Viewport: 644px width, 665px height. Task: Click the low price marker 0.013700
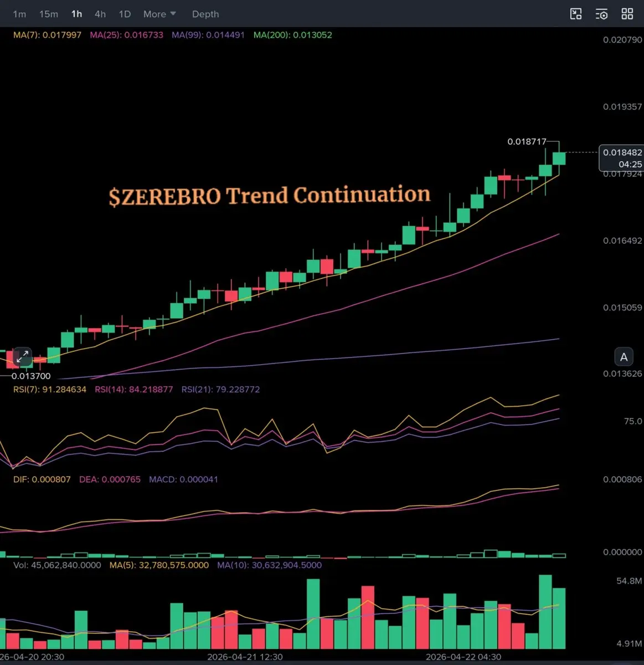(31, 376)
